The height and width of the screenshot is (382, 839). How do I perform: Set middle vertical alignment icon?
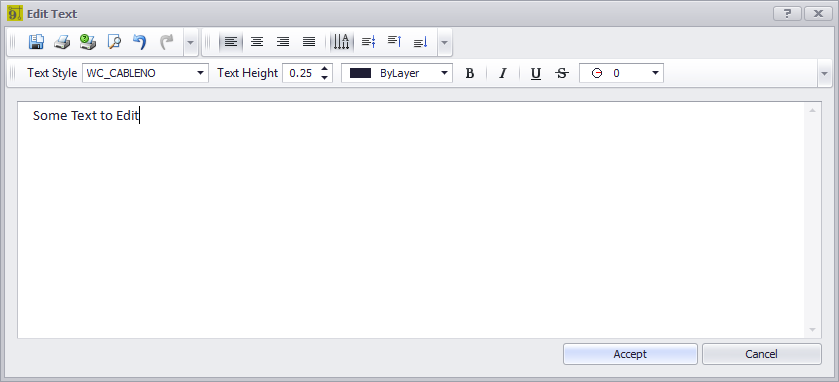(369, 42)
